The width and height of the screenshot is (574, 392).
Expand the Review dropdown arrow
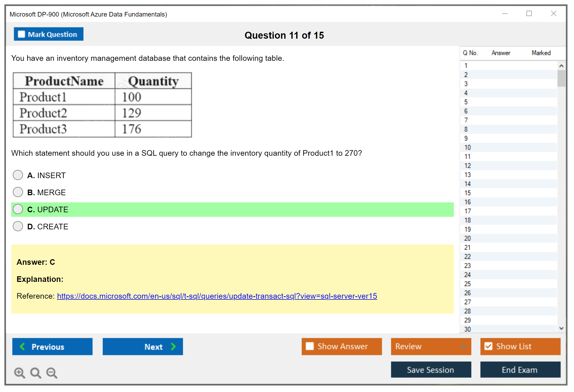463,346
